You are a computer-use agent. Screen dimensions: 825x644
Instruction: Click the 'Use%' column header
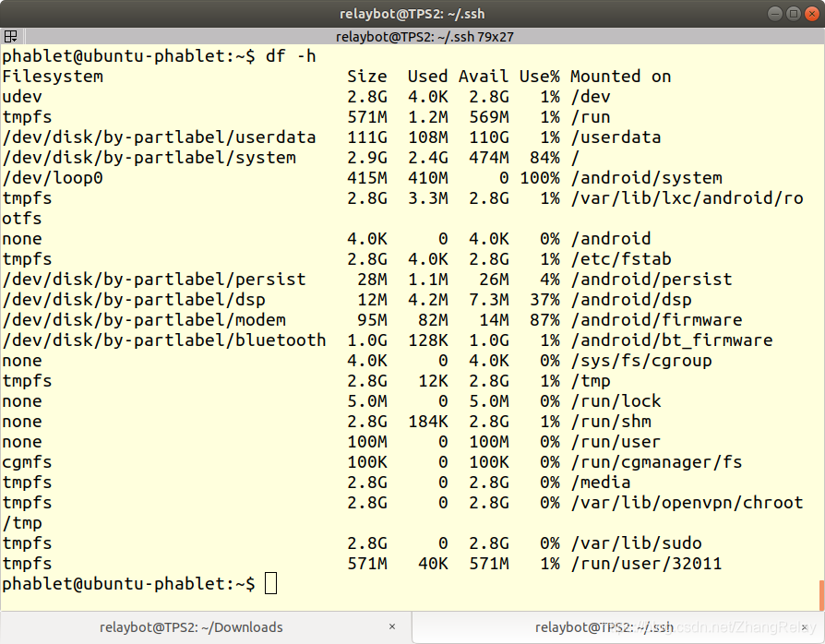(540, 77)
